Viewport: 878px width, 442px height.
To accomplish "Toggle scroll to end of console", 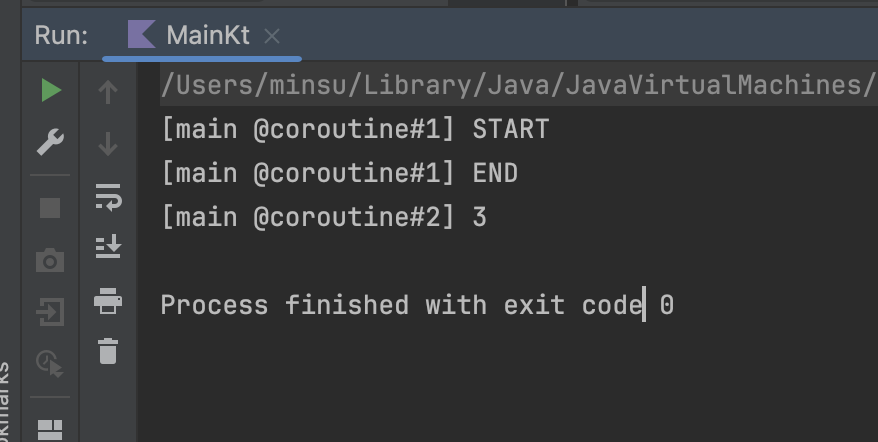I will point(108,247).
